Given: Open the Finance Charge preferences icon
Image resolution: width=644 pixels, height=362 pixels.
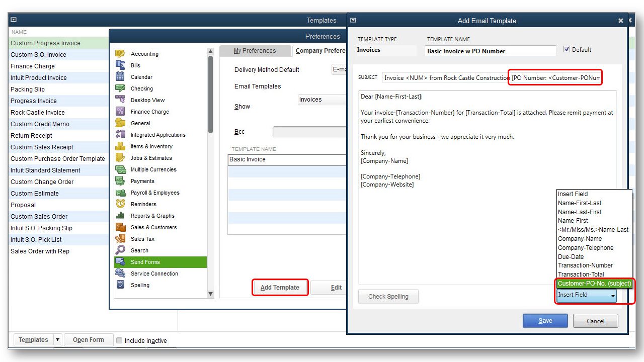Looking at the screenshot, I should [120, 112].
